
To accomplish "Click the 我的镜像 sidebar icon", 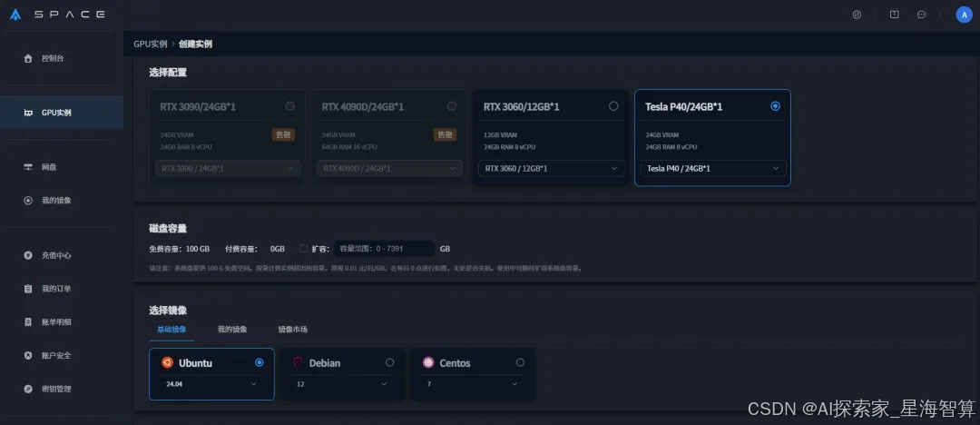I will point(27,201).
